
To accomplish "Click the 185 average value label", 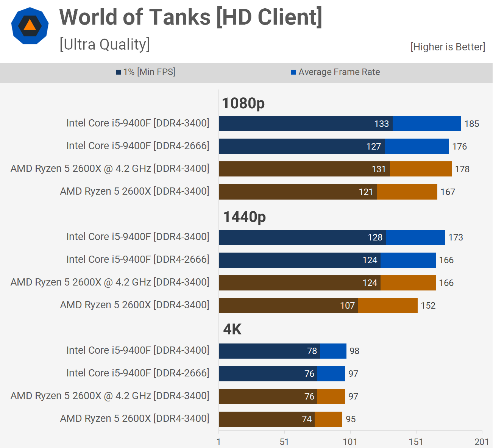I will tap(471, 124).
